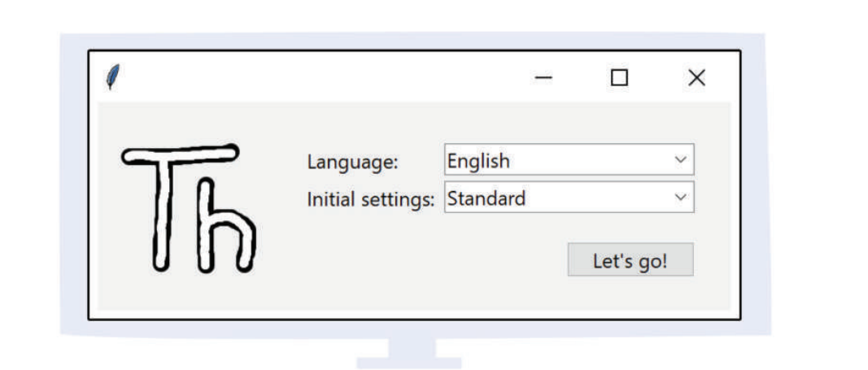The image size is (868, 370).
Task: Open the combo box showing English
Action: [568, 160]
